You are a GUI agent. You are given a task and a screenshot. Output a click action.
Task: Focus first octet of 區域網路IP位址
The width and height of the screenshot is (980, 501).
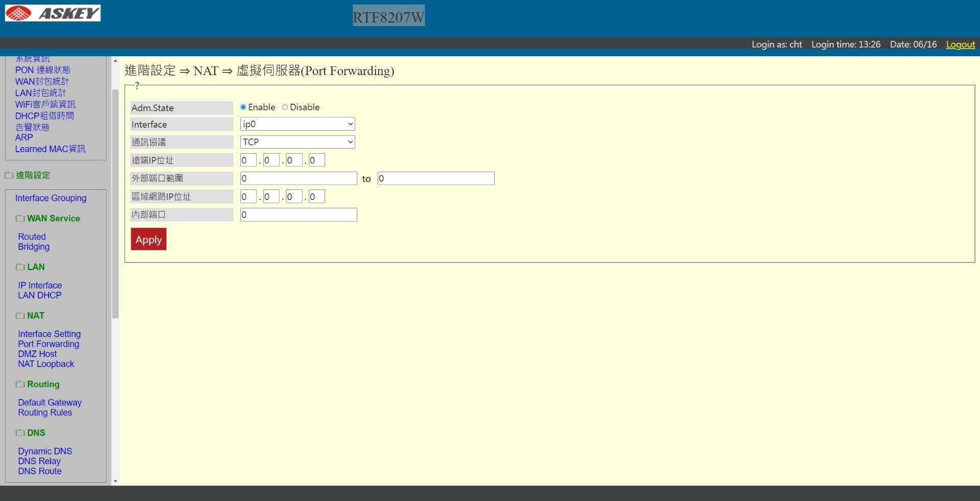tap(249, 197)
